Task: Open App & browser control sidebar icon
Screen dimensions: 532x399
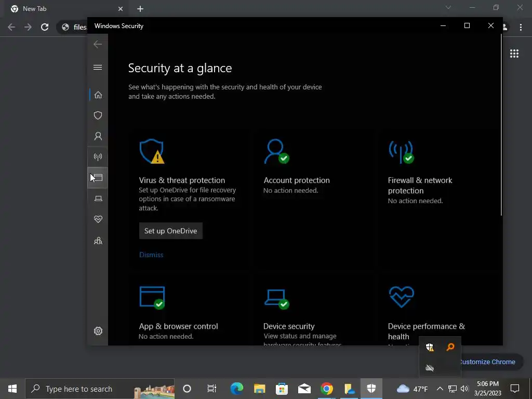Action: (98, 178)
